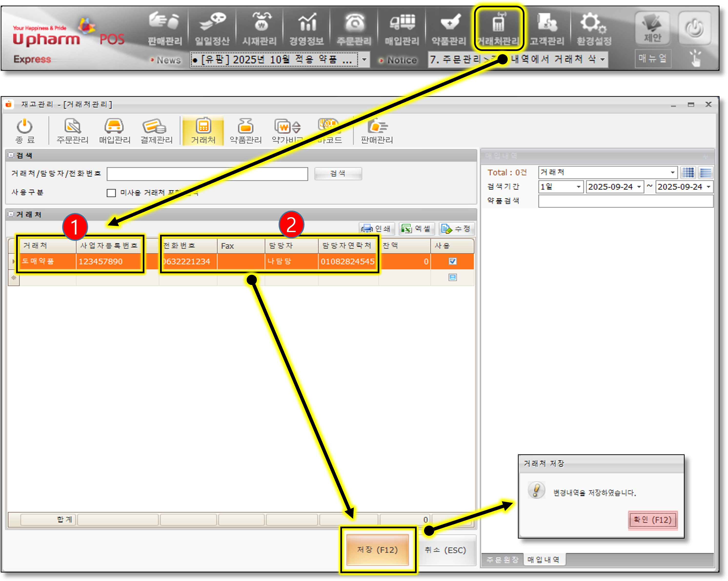Toggle 사용 checkbox in new empty row

453,277
